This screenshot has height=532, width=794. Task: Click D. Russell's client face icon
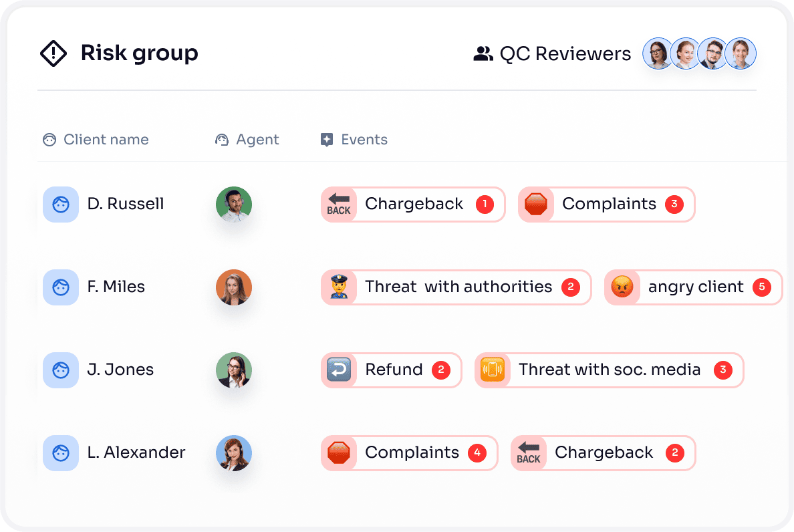pyautogui.click(x=61, y=204)
